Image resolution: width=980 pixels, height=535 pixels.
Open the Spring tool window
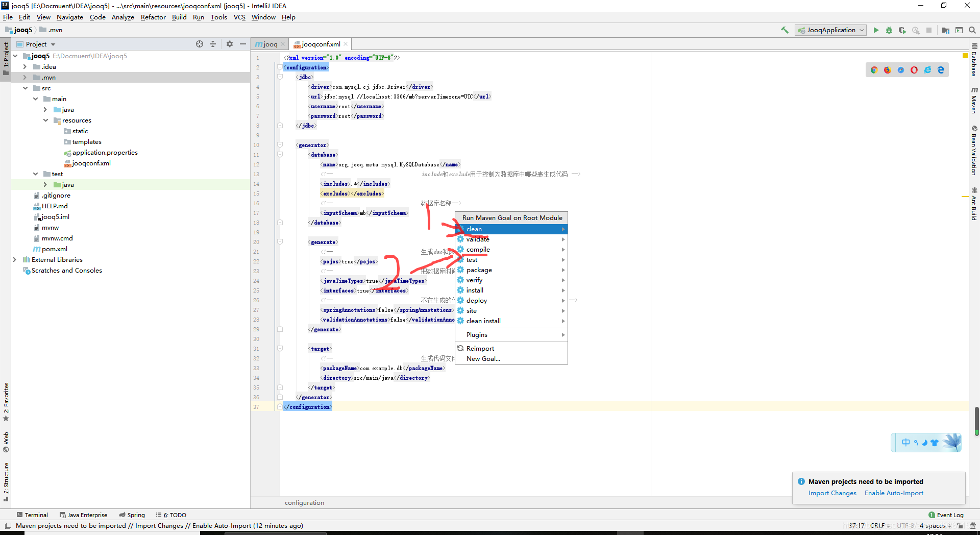pos(132,515)
